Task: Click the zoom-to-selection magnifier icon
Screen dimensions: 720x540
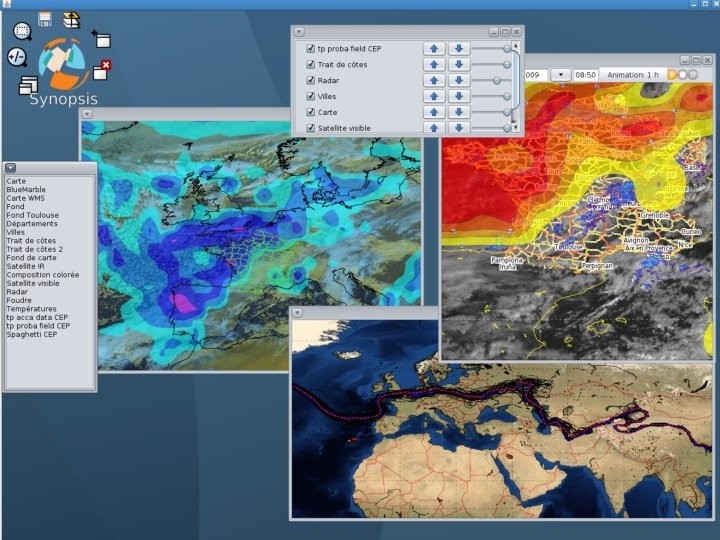Action: [22, 31]
